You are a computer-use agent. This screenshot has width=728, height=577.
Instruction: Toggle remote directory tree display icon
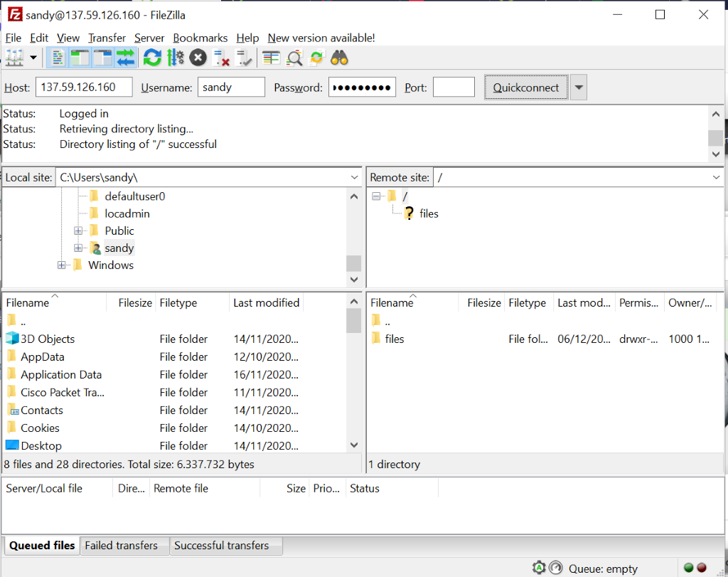(102, 58)
